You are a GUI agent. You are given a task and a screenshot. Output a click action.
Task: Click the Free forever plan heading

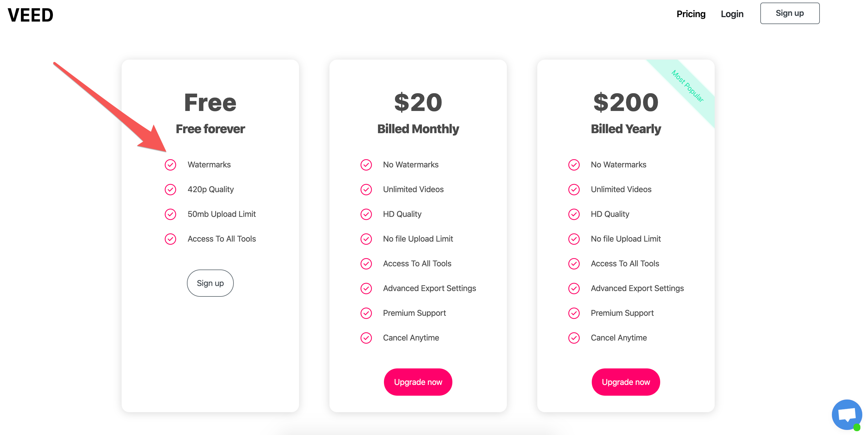(x=210, y=129)
